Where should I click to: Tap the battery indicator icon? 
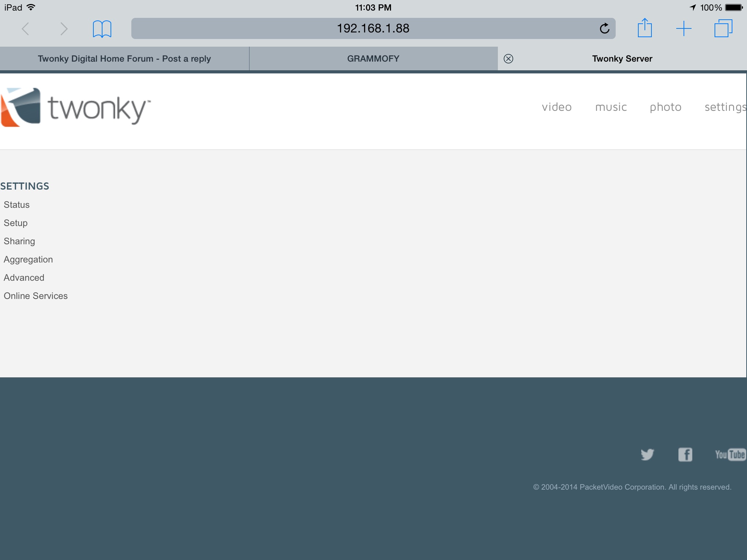(x=734, y=7)
